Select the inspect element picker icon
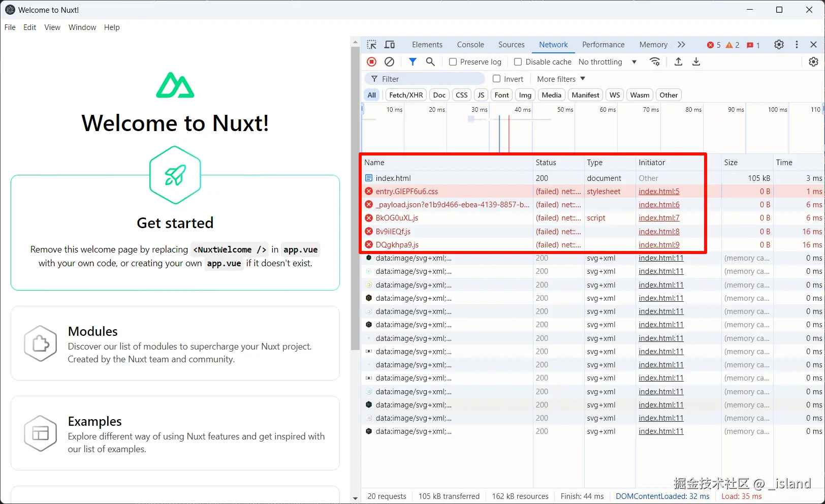 (372, 45)
